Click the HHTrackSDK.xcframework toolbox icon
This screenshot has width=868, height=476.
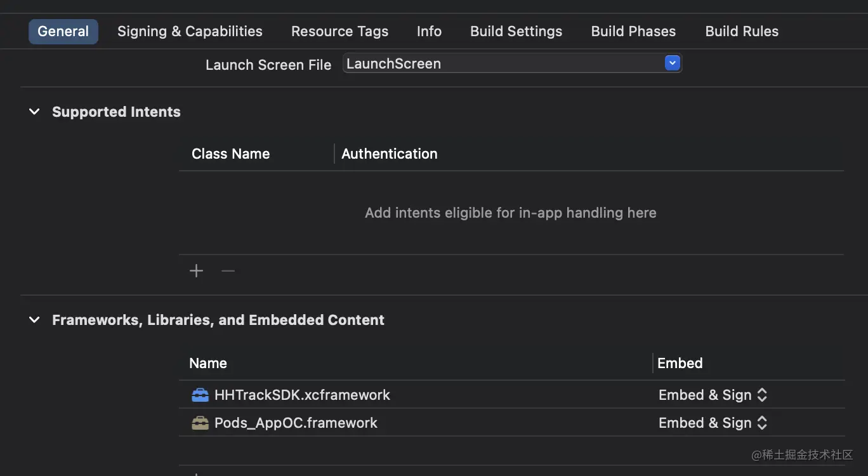click(x=200, y=395)
